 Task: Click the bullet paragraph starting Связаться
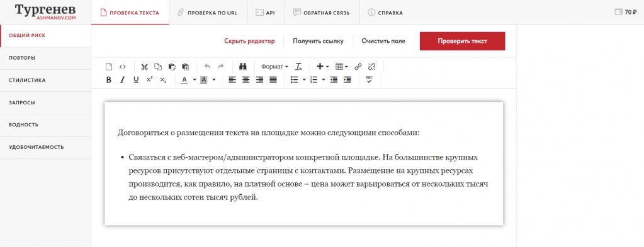308,177
